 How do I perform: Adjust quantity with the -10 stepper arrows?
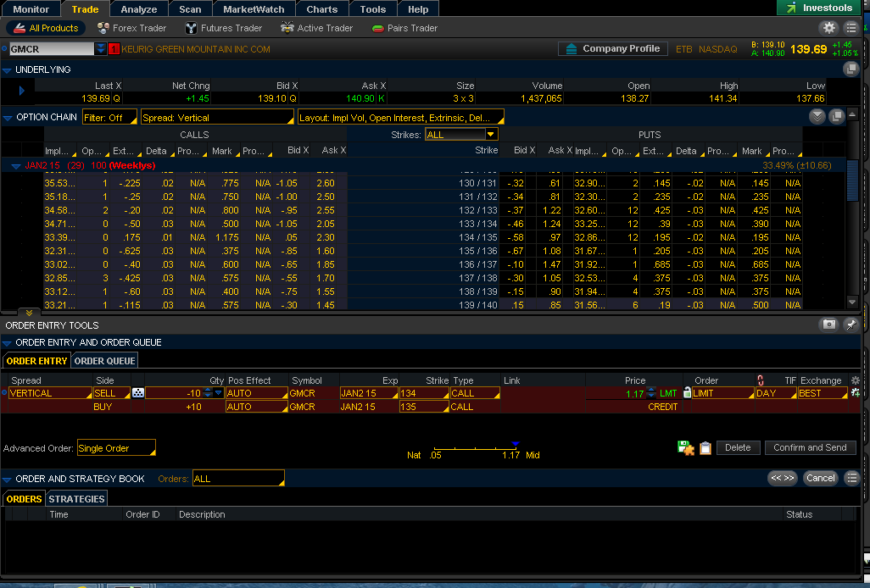click(x=208, y=392)
